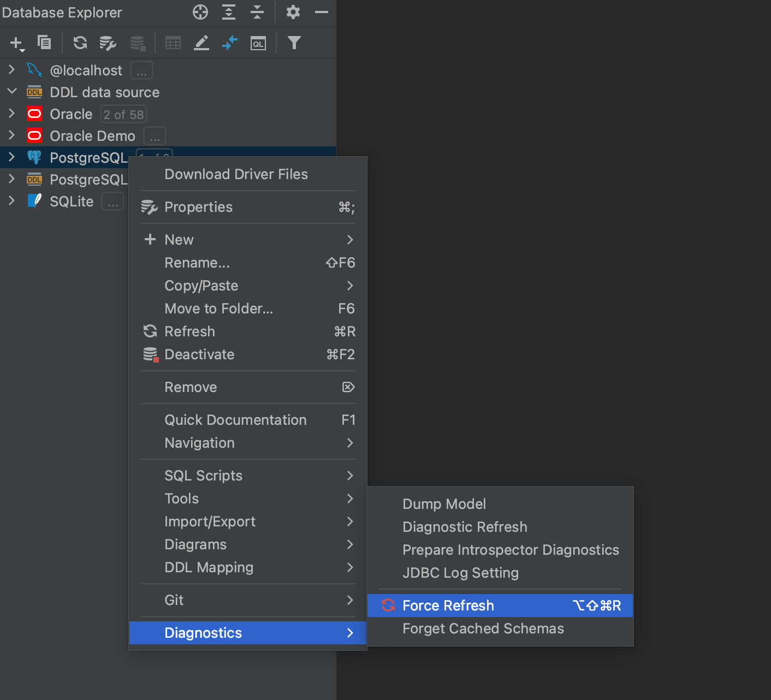Open data source properties wrench icon
771x700 pixels.
107,43
